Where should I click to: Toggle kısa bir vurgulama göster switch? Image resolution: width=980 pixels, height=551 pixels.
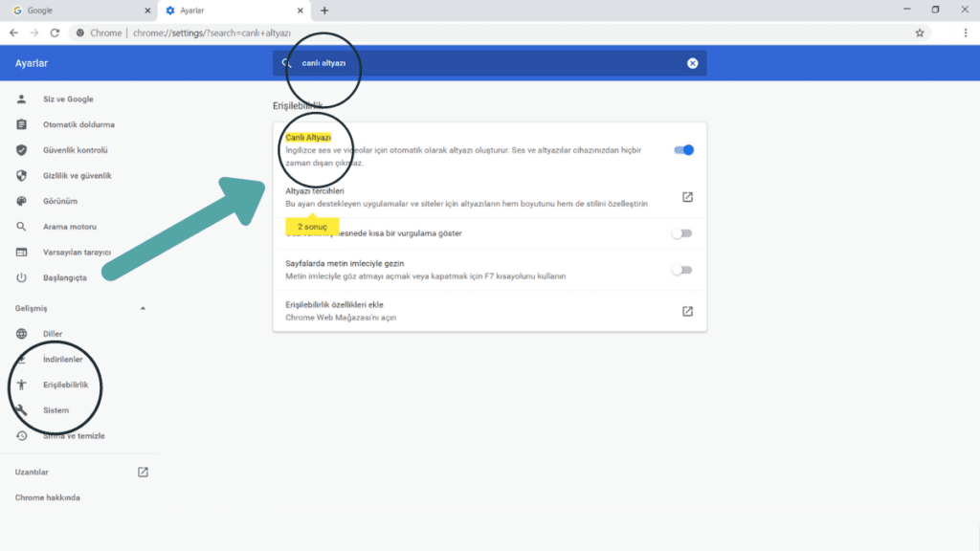(x=681, y=233)
